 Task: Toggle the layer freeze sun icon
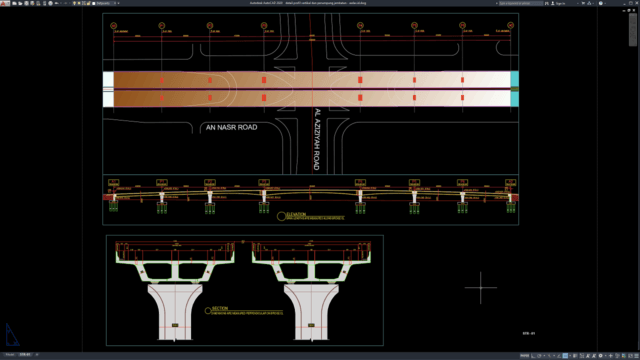pyautogui.click(x=79, y=3)
